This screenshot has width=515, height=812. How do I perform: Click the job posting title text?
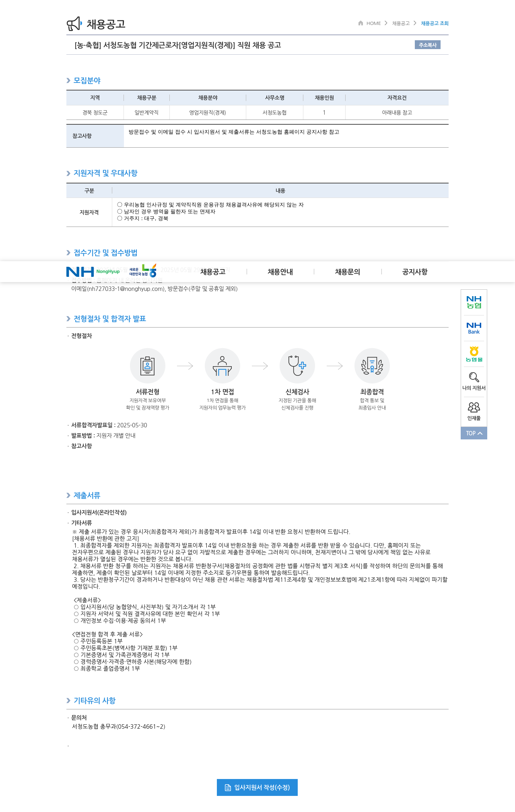pyautogui.click(x=178, y=45)
